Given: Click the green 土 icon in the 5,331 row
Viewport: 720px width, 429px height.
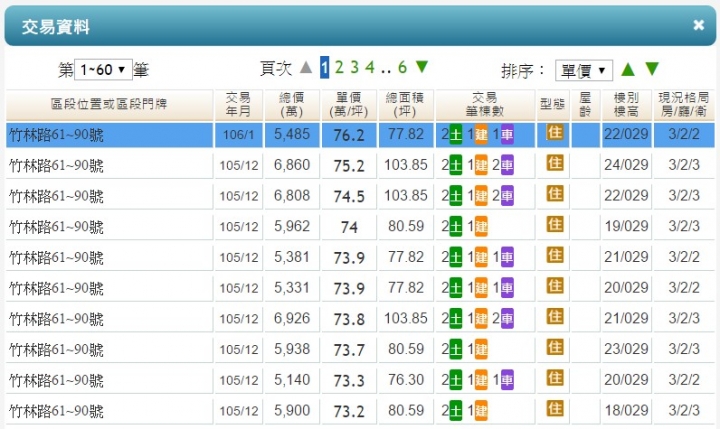Looking at the screenshot, I should 456,288.
